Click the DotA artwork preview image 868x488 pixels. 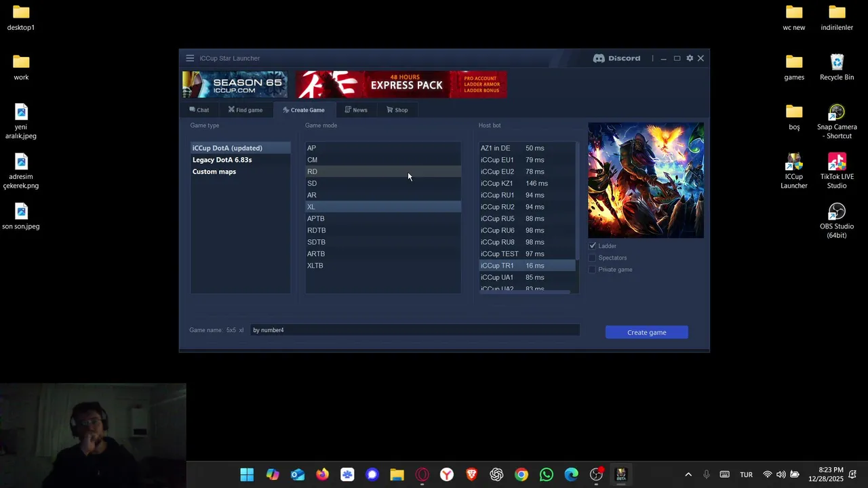pyautogui.click(x=646, y=180)
